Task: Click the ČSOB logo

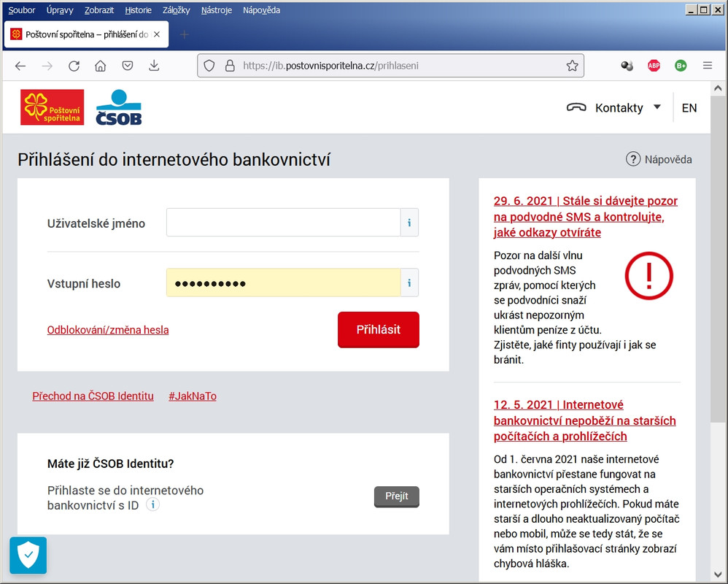Action: [x=119, y=107]
